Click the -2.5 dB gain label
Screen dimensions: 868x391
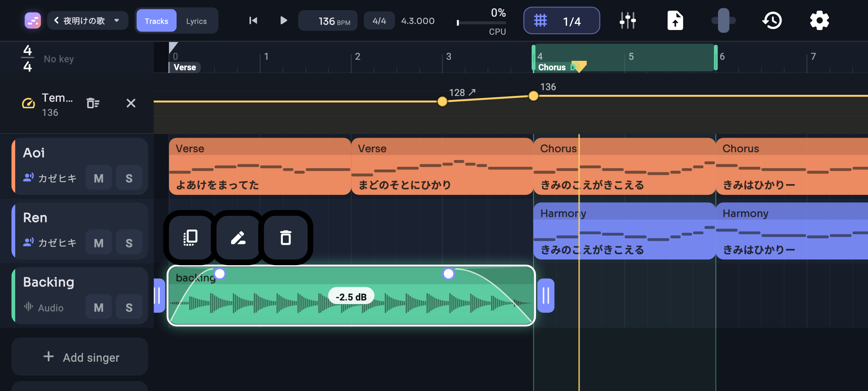click(x=351, y=297)
